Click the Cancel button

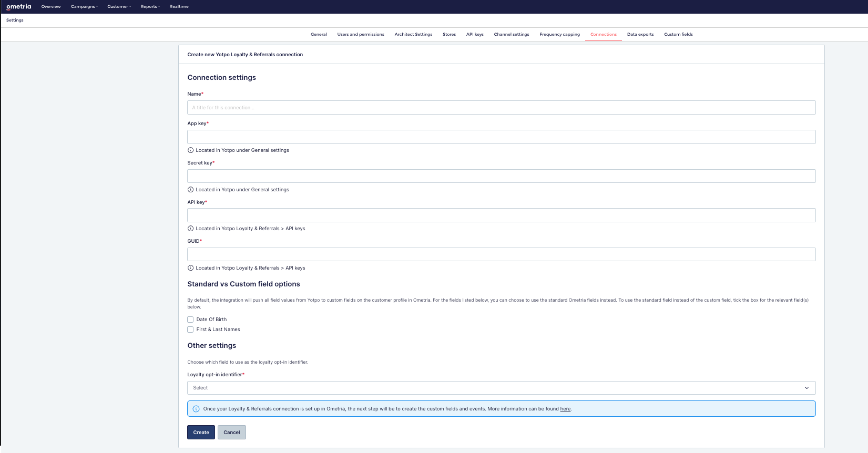[232, 432]
